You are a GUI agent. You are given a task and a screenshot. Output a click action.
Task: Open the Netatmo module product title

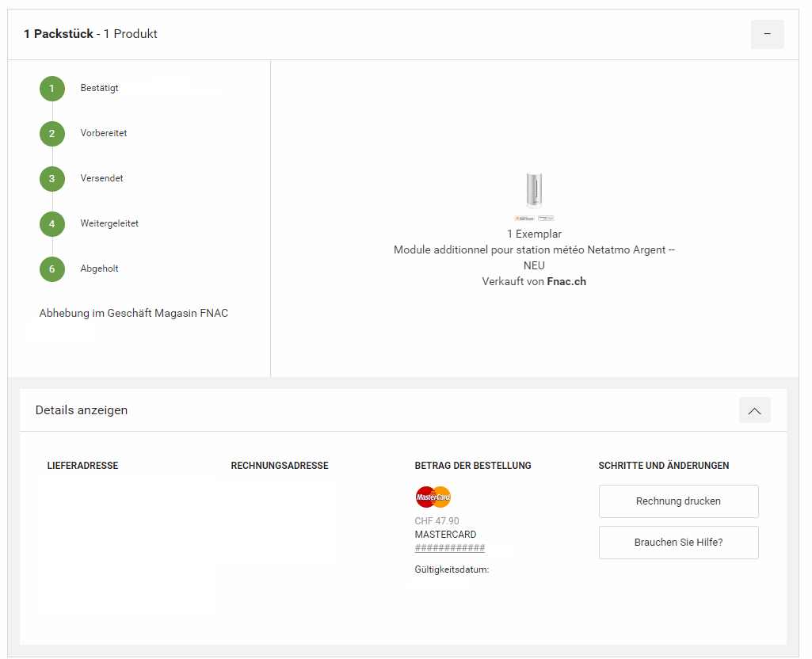534,250
